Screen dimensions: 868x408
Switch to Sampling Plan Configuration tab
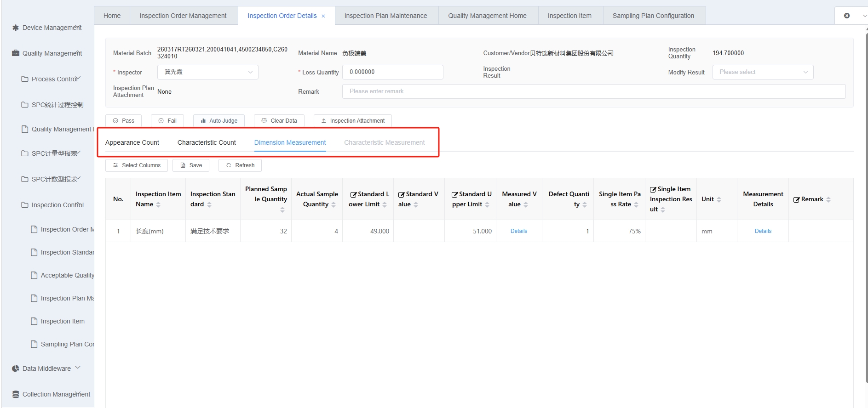click(x=653, y=16)
